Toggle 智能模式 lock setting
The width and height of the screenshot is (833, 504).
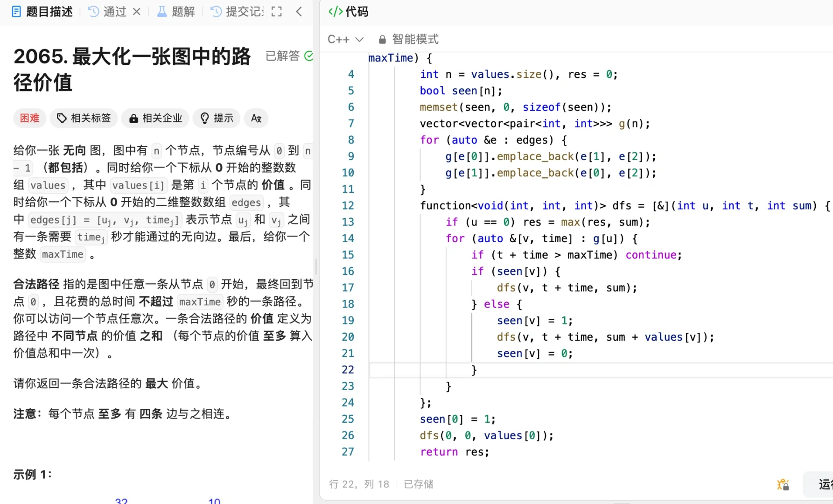408,39
